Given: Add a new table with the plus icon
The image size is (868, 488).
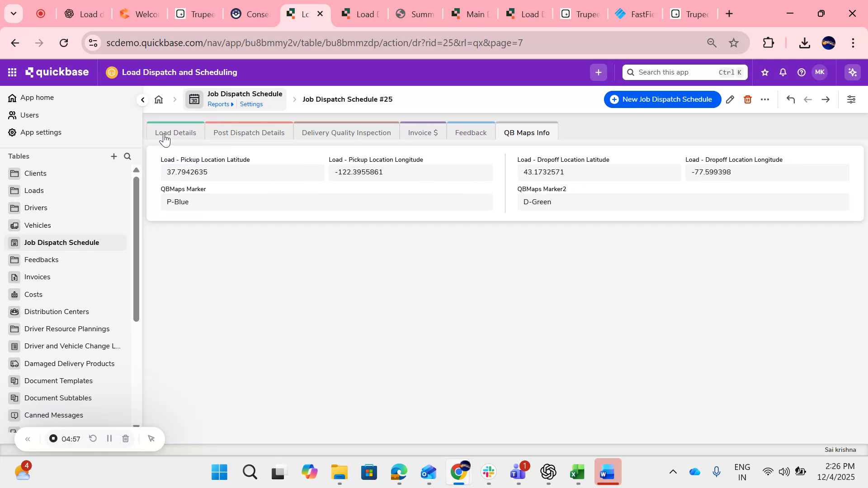Looking at the screenshot, I should (x=114, y=156).
